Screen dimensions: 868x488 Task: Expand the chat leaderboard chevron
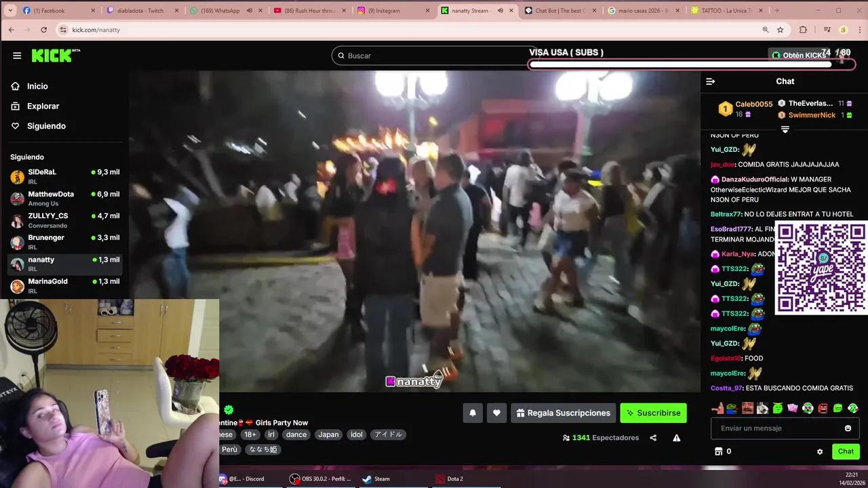(x=785, y=129)
